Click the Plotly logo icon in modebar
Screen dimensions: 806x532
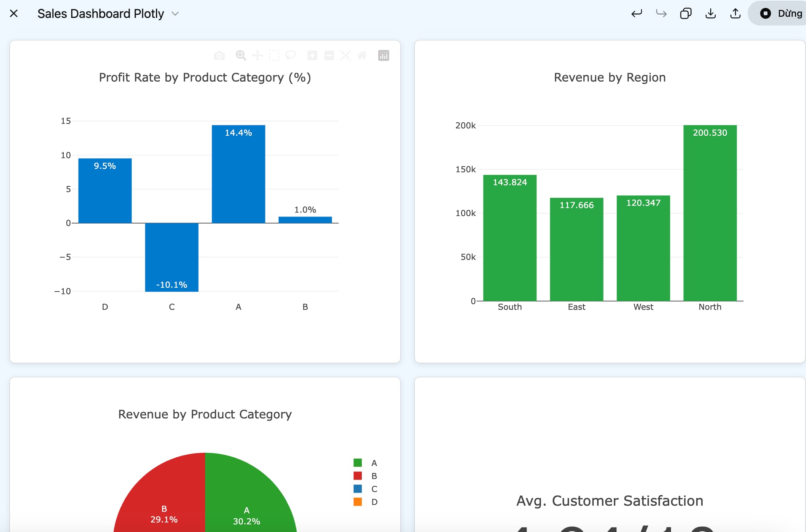pyautogui.click(x=384, y=56)
